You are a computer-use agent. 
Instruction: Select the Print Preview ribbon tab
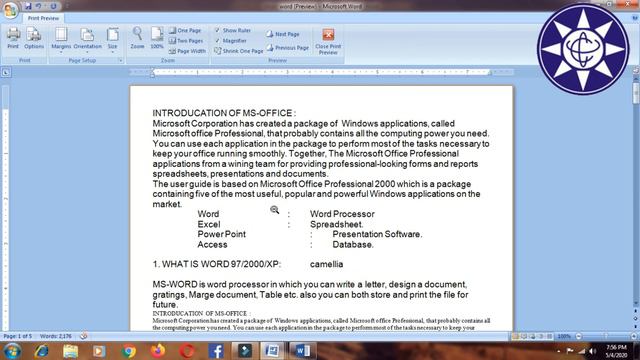(43, 18)
